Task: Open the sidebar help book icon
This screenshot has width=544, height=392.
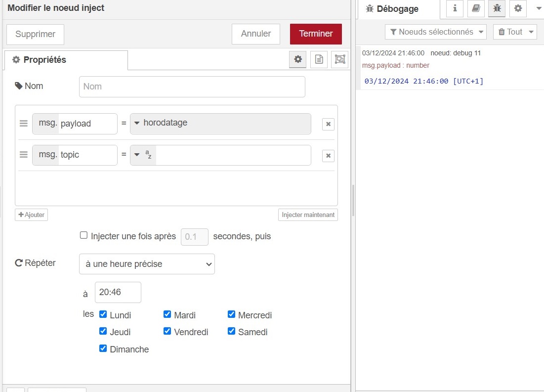Action: click(x=476, y=8)
